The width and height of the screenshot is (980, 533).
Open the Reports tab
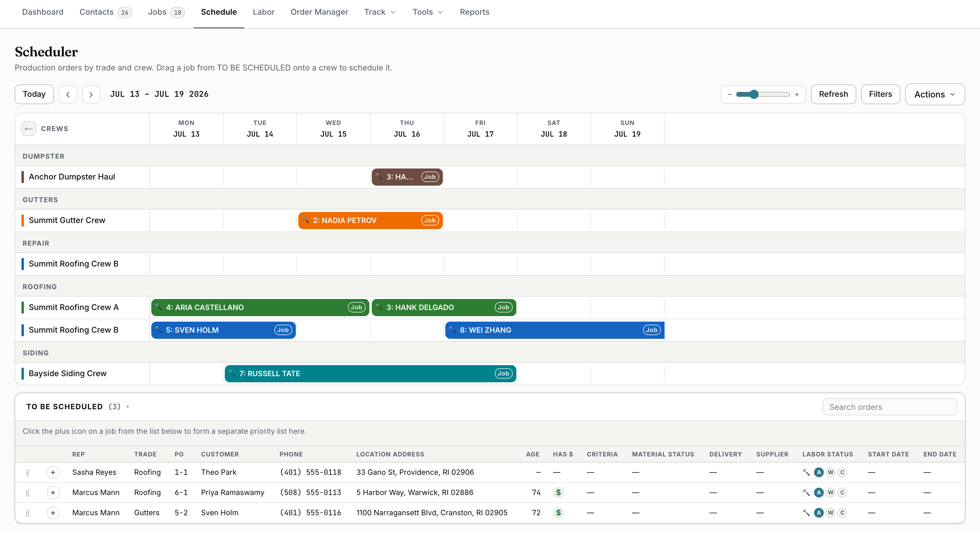coord(474,12)
